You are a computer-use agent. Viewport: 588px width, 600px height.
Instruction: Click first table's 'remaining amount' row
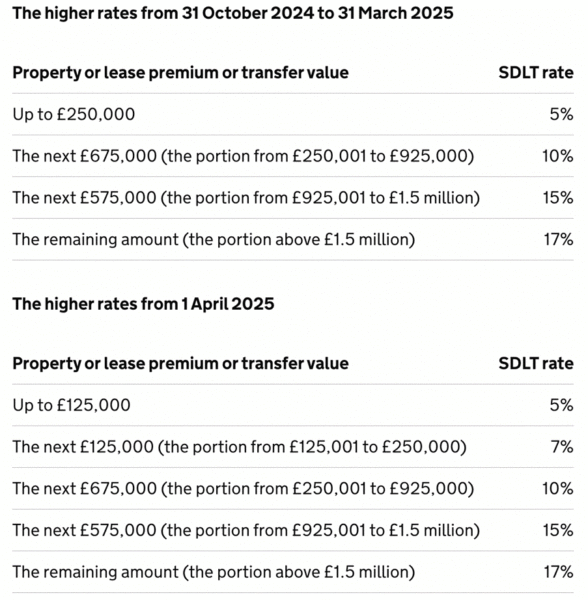[x=293, y=240]
